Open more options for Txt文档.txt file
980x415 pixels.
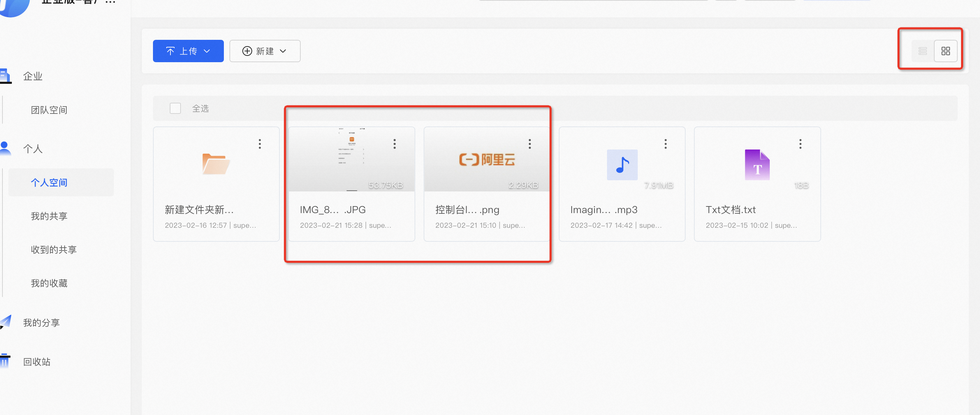800,144
